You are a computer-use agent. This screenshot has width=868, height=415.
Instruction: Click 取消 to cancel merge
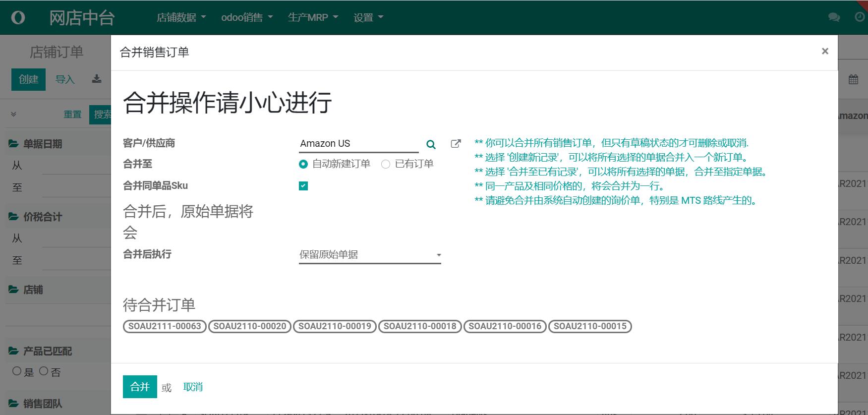[x=193, y=387]
